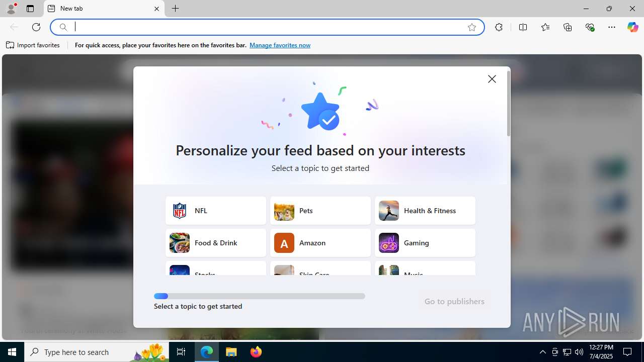Screen dimensions: 644x362
Task: Click the dialog vertical scrollbar
Action: 509,104
